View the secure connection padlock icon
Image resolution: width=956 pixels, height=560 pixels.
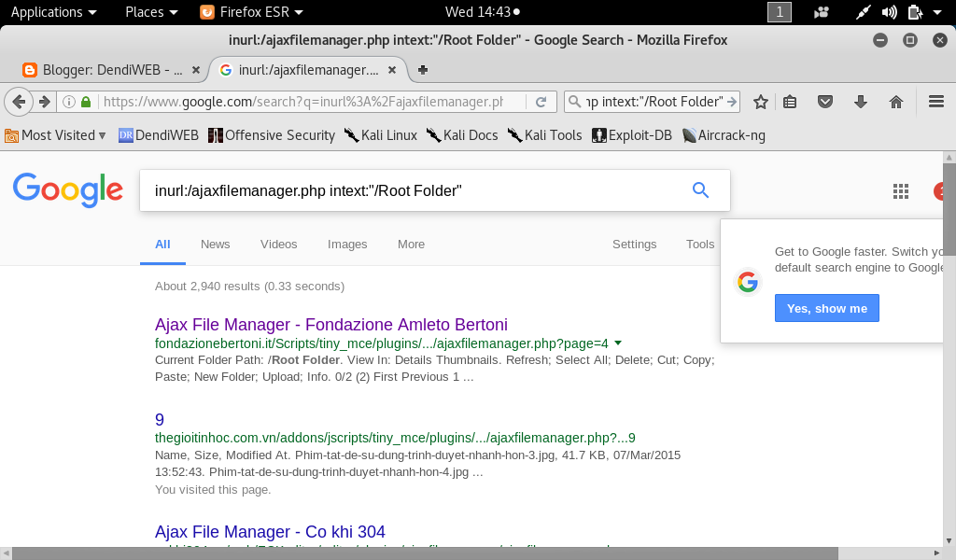pyautogui.click(x=86, y=102)
